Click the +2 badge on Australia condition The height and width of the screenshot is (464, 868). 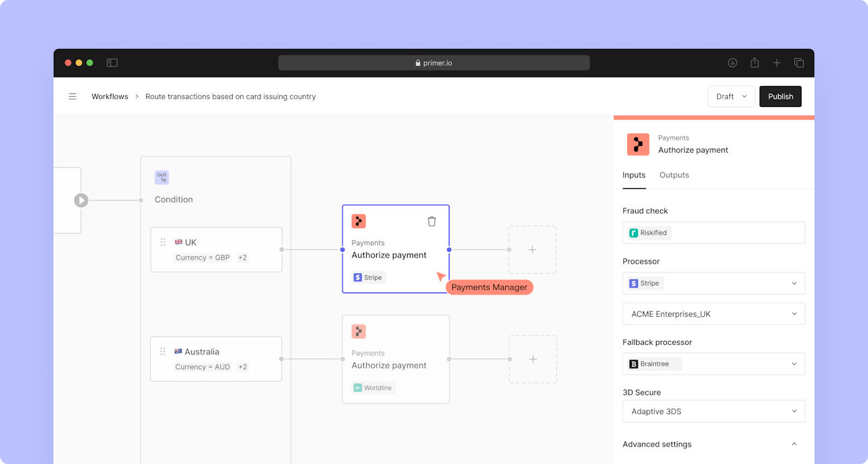242,367
